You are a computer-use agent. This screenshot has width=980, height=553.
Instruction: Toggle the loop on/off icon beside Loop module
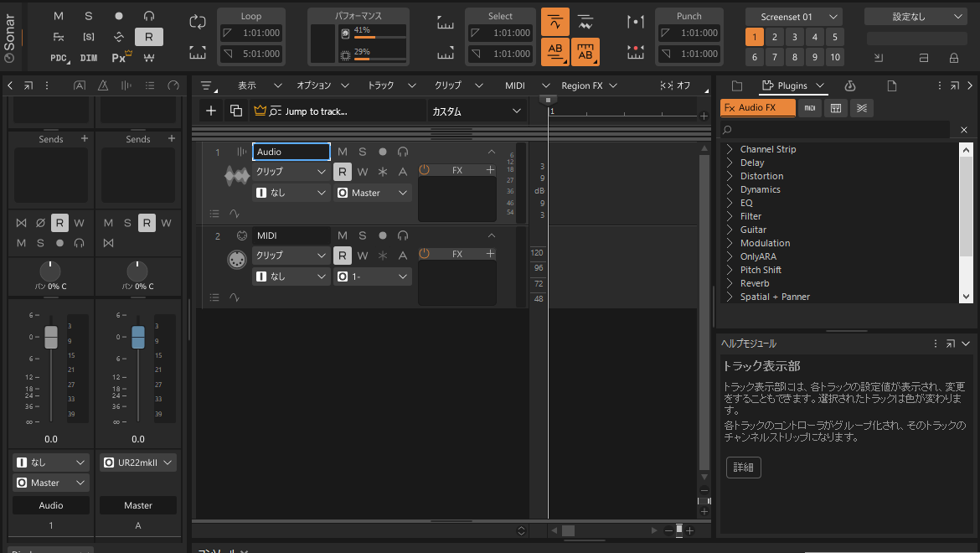[x=198, y=23]
